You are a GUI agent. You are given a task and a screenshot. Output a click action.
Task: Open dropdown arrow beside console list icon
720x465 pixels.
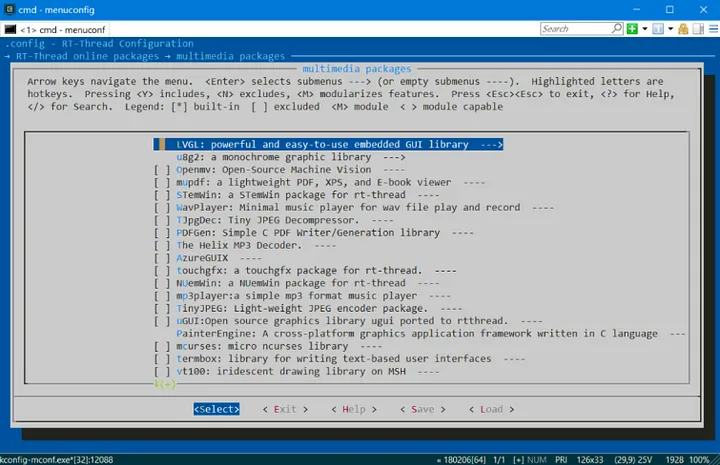click(670, 29)
